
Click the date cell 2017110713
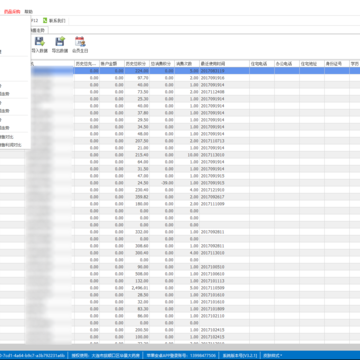(224, 141)
